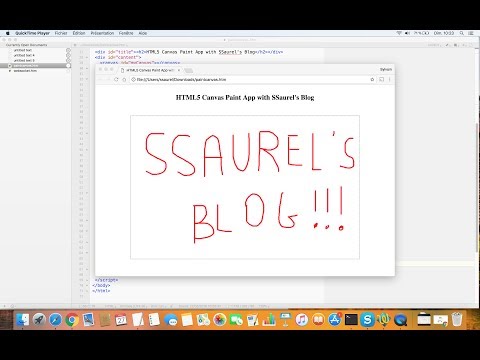480x360 pixels.
Task: Open App Store from the Dock
Action: click(x=335, y=320)
